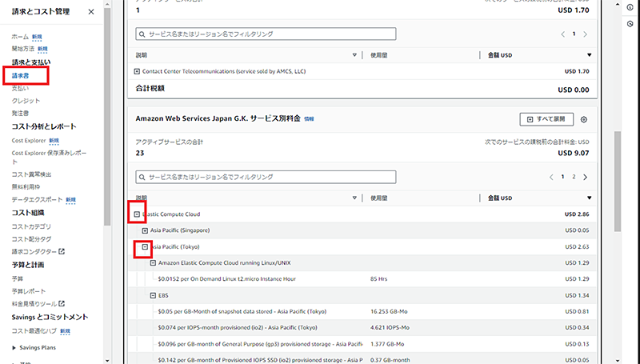Open Cost Explorer 保存済みレポート
Screen dimensions: 640x364
click(x=49, y=157)
